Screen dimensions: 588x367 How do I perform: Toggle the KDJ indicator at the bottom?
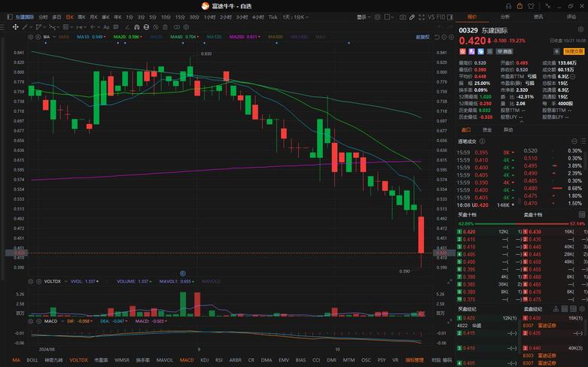(x=204, y=360)
